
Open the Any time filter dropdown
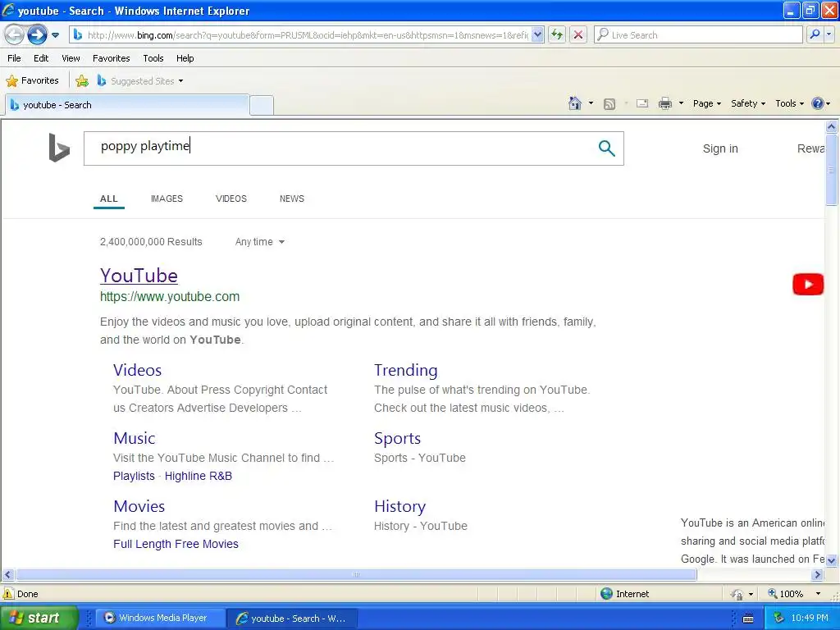(x=260, y=242)
